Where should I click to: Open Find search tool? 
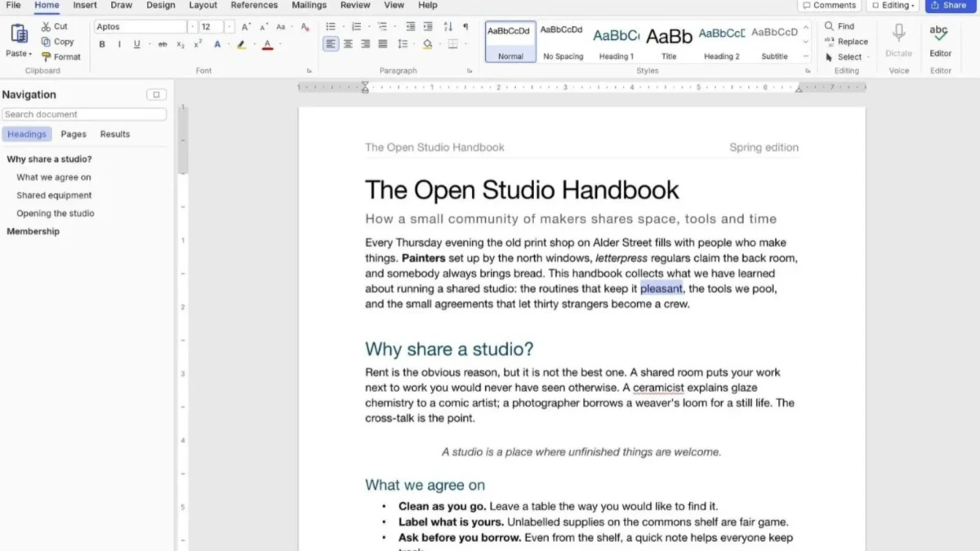click(x=839, y=26)
